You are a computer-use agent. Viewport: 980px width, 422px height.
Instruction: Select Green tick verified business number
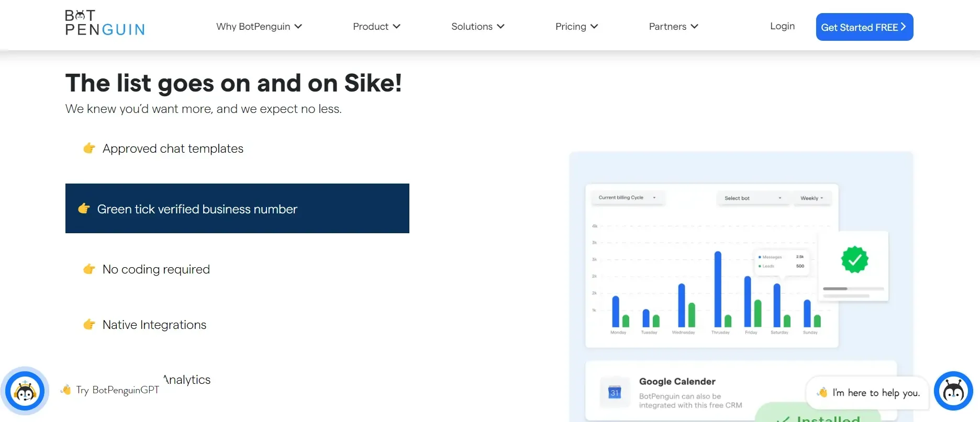(237, 208)
